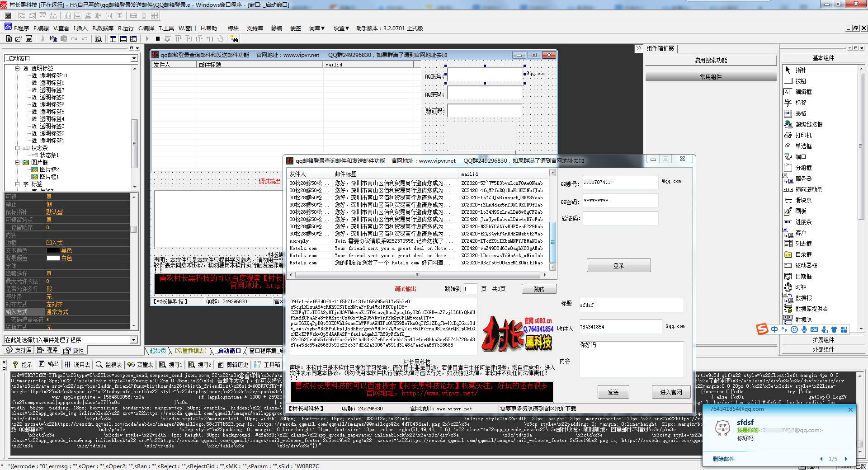Image resolution: width=868 pixels, height=470 pixels.
Task: Click the Sogou emoji smiley icon
Action: coord(794,329)
